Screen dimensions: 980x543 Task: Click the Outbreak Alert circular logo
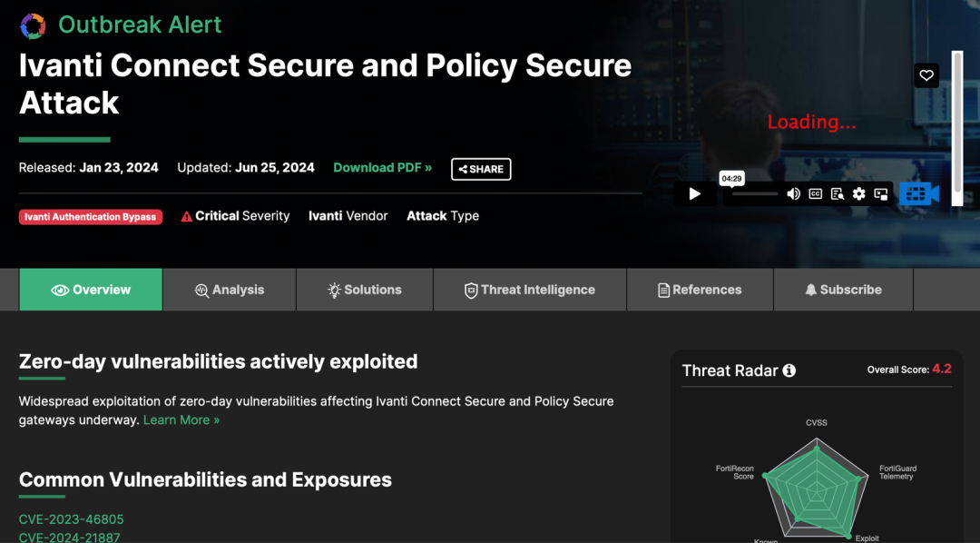33,25
